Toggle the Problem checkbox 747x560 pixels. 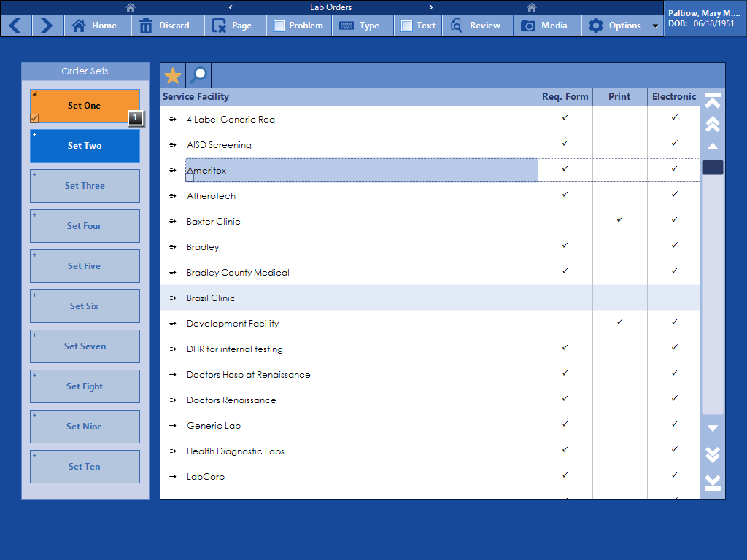pos(279,26)
